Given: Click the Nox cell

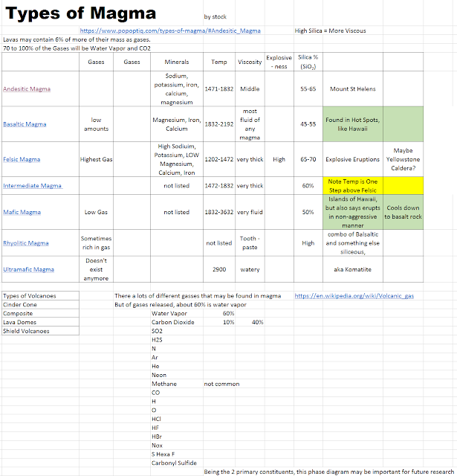Looking at the screenshot, I should click(177, 446).
